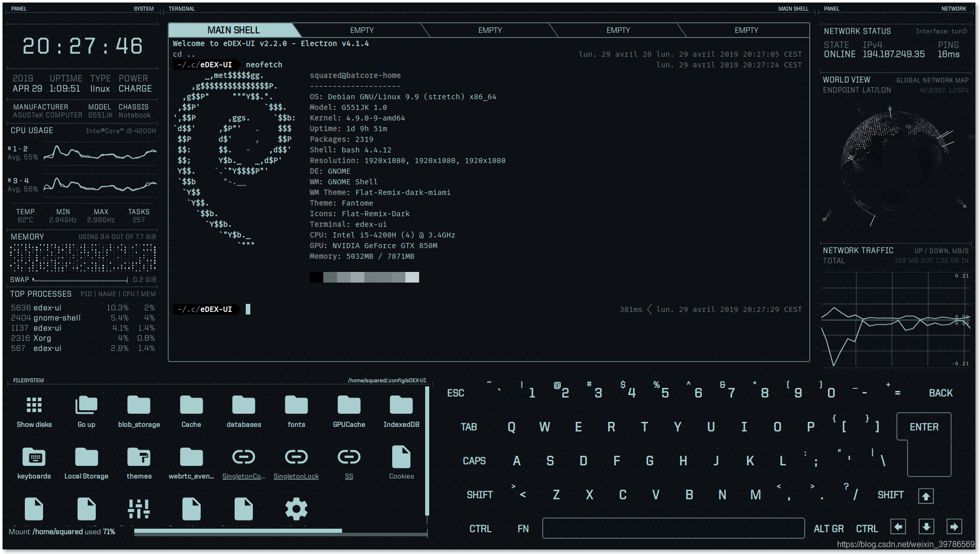This screenshot has height=554, width=980.
Task: Click the filesystem panel scrollbar
Action: (427, 452)
